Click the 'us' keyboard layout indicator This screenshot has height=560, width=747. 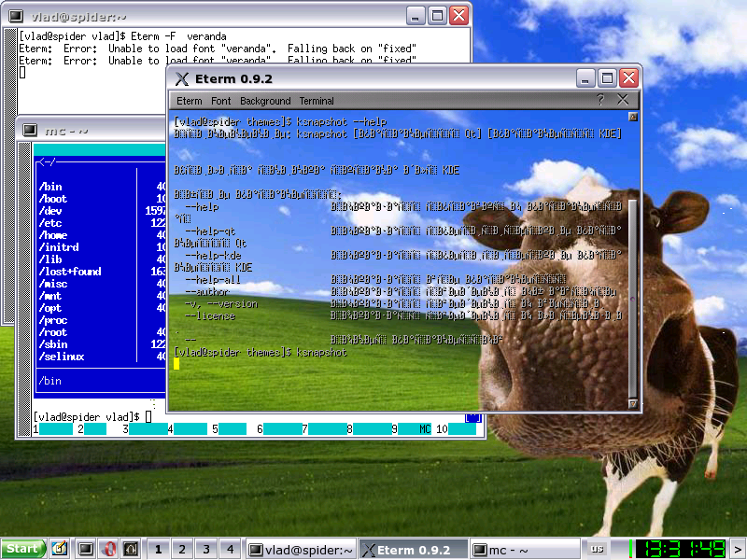point(597,549)
